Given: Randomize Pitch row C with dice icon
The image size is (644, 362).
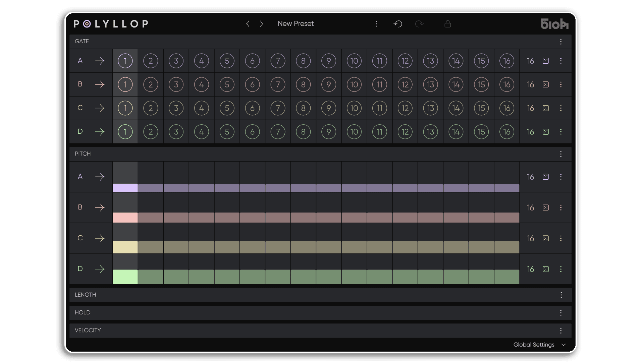Looking at the screenshot, I should tap(546, 238).
